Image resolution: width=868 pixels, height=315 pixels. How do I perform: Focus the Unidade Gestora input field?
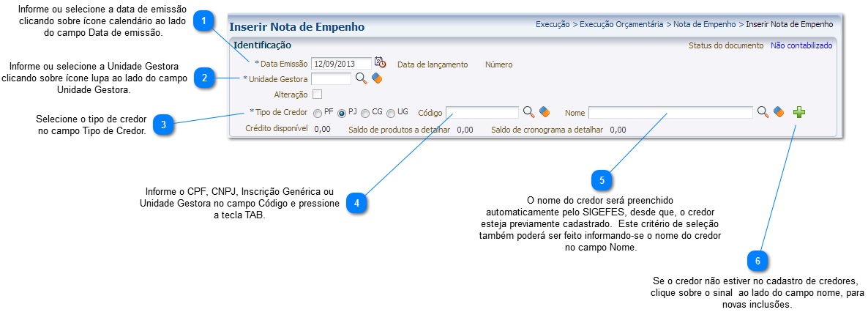pos(331,79)
